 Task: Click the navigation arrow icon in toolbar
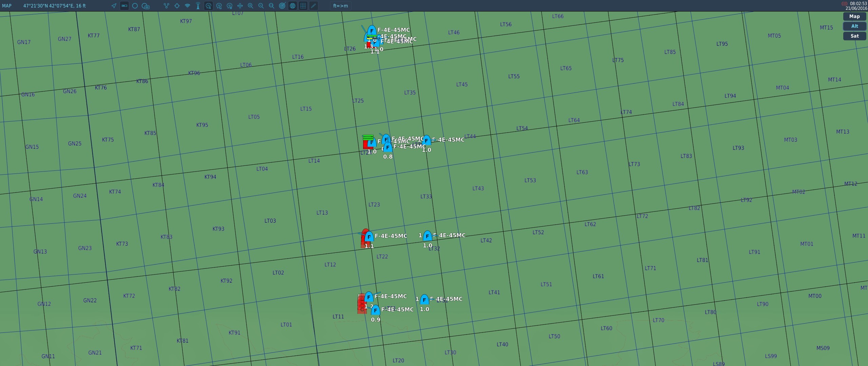click(114, 6)
